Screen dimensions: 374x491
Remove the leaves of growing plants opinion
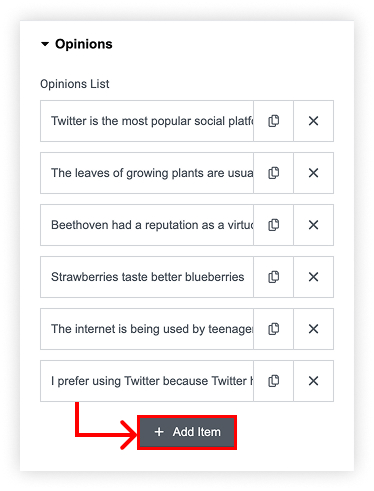coord(313,173)
